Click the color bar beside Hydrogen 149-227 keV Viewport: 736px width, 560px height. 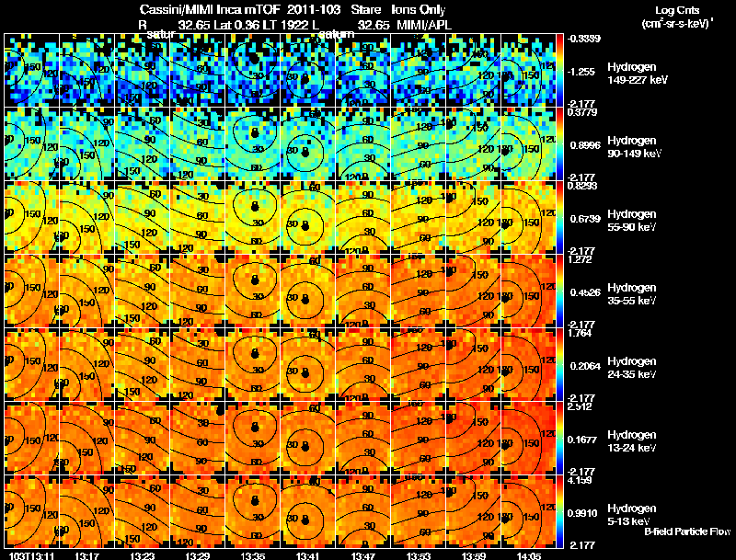click(559, 70)
